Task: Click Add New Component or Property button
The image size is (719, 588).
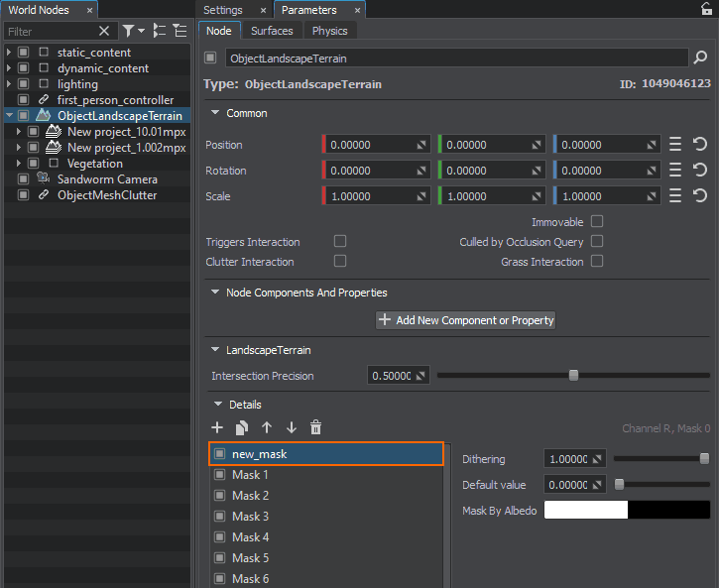Action: tap(466, 320)
